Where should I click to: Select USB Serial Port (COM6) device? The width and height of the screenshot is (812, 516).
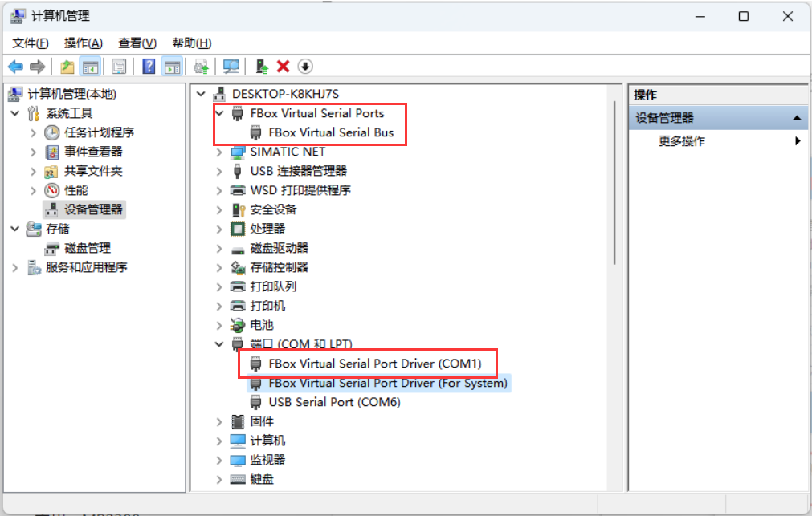[334, 402]
